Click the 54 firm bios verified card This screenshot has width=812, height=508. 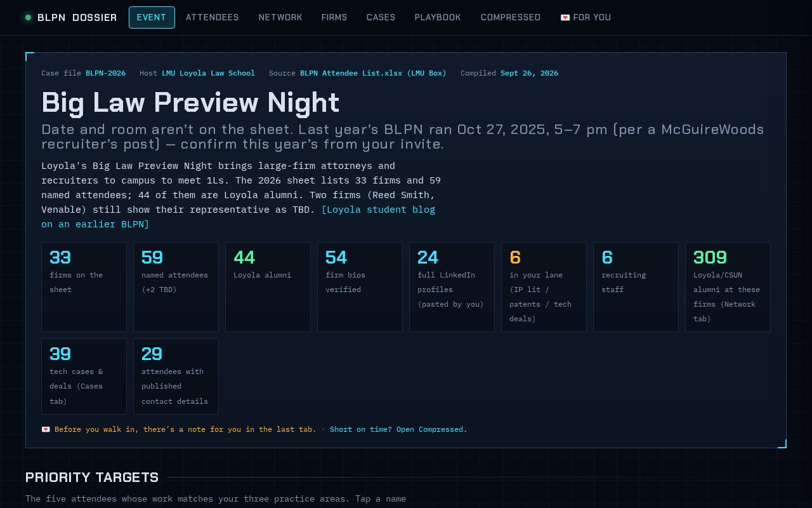tap(360, 287)
